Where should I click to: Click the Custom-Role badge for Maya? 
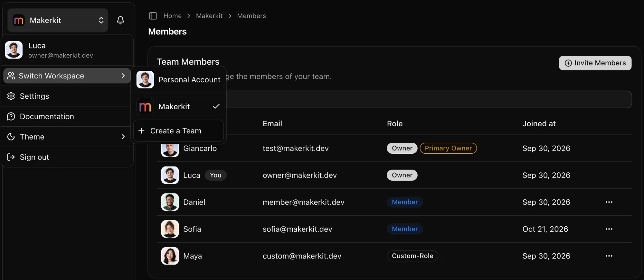click(x=412, y=256)
